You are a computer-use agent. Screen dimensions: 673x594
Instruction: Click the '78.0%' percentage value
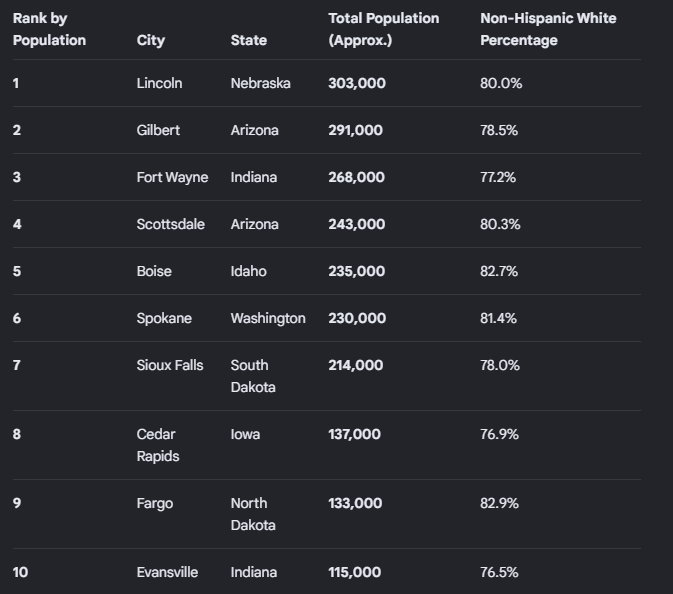(x=500, y=365)
